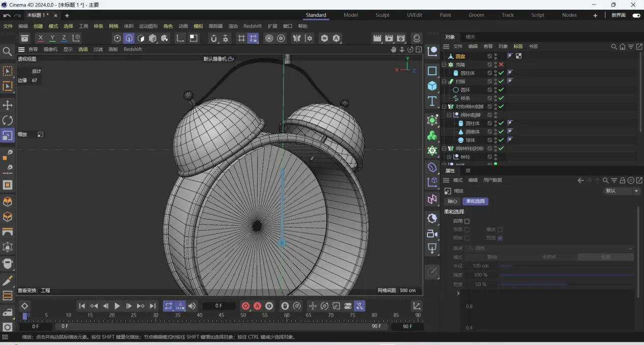The image size is (644, 345).
Task: Collapse the 扫描 object tree node
Action: tap(444, 81)
